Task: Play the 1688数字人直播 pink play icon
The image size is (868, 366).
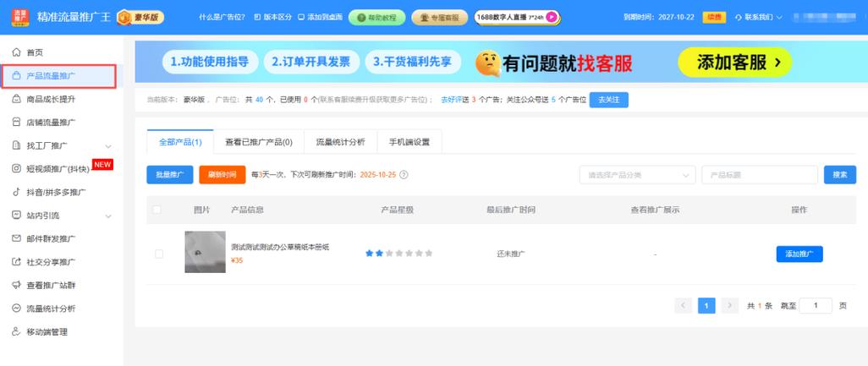Action: (552, 17)
